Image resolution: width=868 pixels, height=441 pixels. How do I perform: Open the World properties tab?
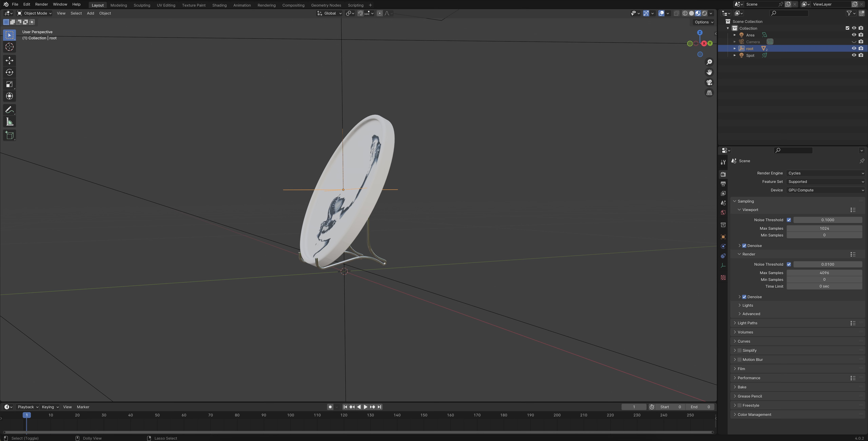723,213
